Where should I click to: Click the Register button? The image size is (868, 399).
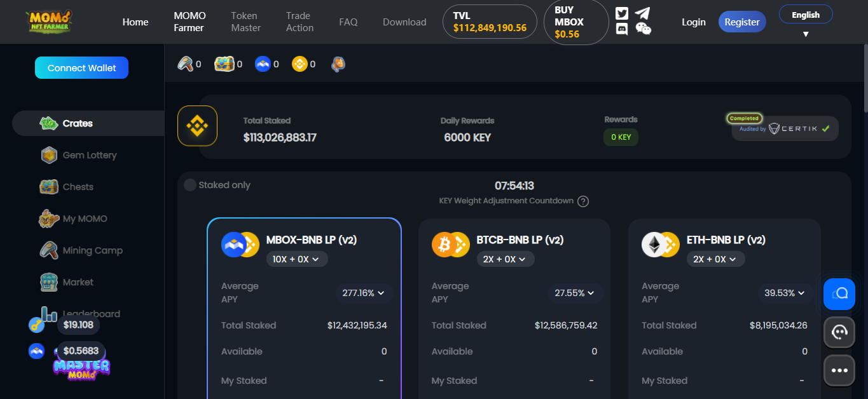[x=742, y=22]
